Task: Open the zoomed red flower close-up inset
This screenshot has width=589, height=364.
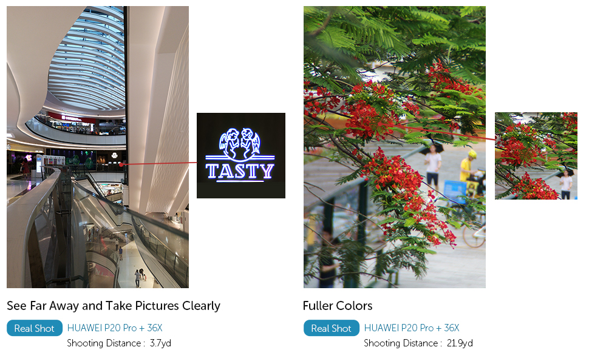Action: [536, 156]
